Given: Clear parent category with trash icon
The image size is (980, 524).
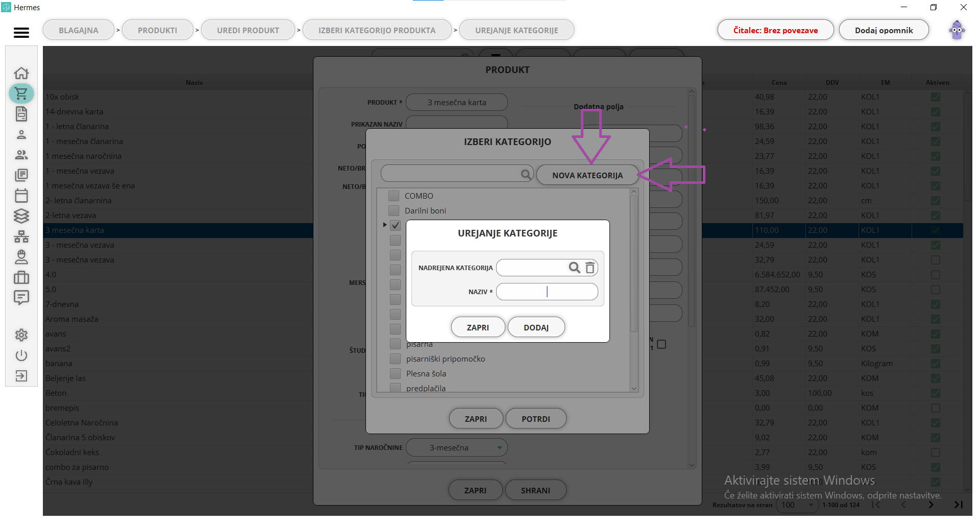Looking at the screenshot, I should click(590, 268).
